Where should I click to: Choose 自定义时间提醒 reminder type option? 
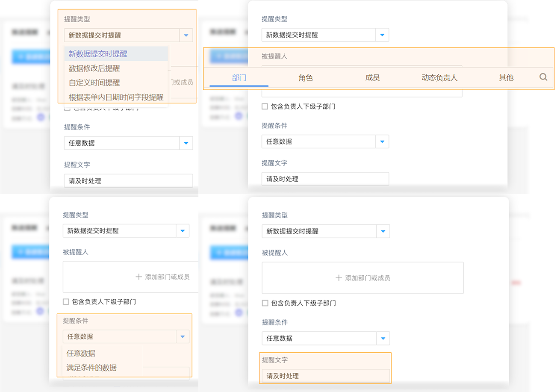coord(94,83)
